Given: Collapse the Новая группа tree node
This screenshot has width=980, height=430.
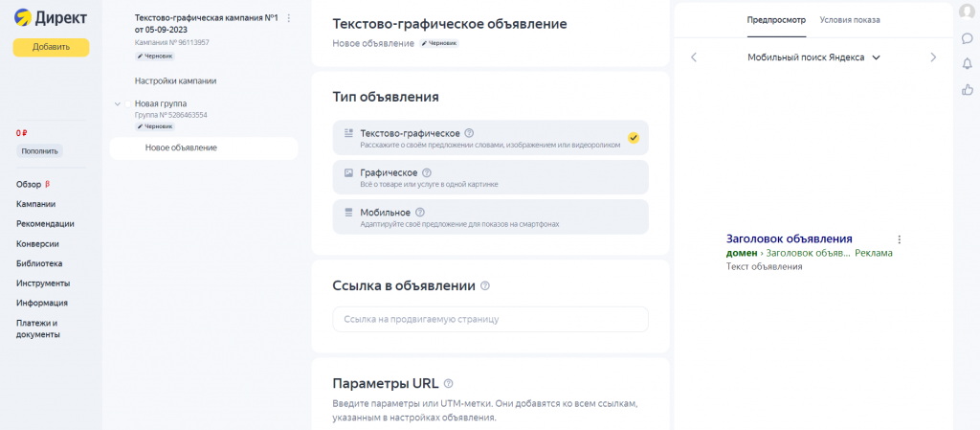Looking at the screenshot, I should [x=118, y=103].
